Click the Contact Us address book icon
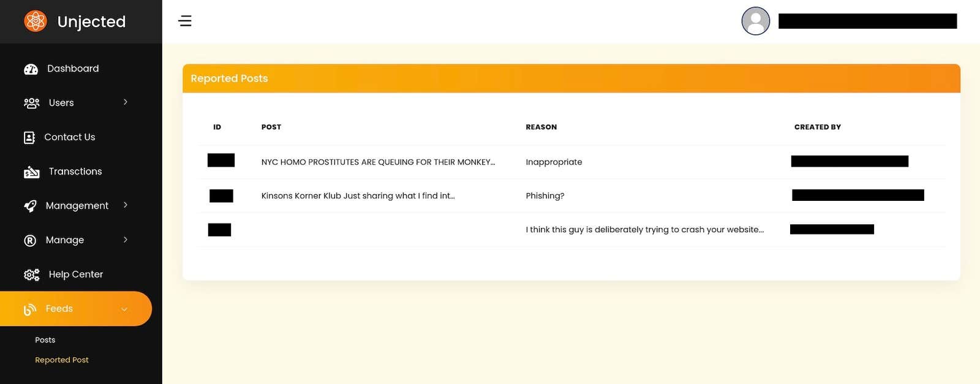 pos(29,137)
